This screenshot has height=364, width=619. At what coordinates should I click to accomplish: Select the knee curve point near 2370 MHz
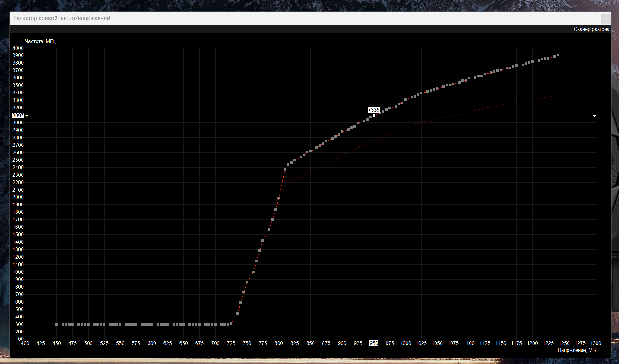285,170
